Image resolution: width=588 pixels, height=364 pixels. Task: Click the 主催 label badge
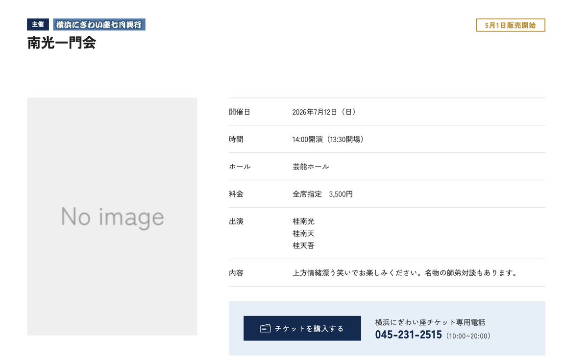tap(38, 24)
